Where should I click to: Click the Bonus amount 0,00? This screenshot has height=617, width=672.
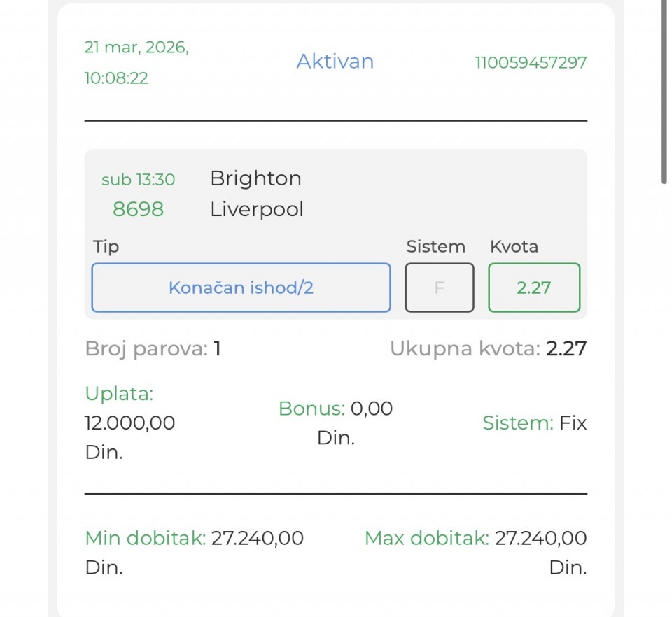371,409
